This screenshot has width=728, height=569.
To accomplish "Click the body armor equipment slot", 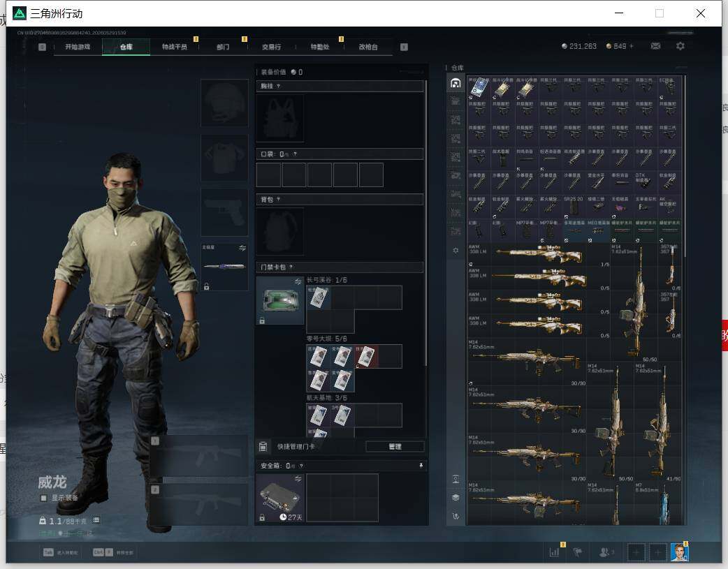I will point(224,158).
